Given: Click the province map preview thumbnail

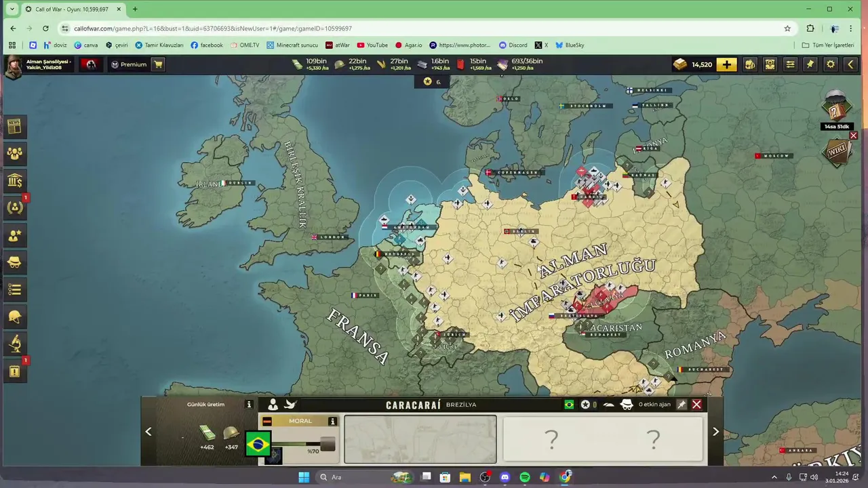Looking at the screenshot, I should tap(420, 439).
